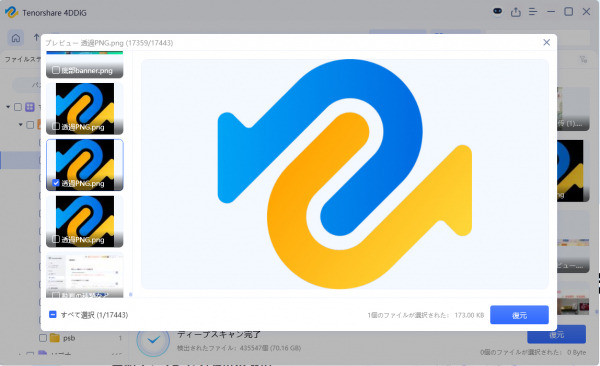The height and width of the screenshot is (366, 600).
Task: Open the hamburger menu icon in title bar
Action: point(533,12)
